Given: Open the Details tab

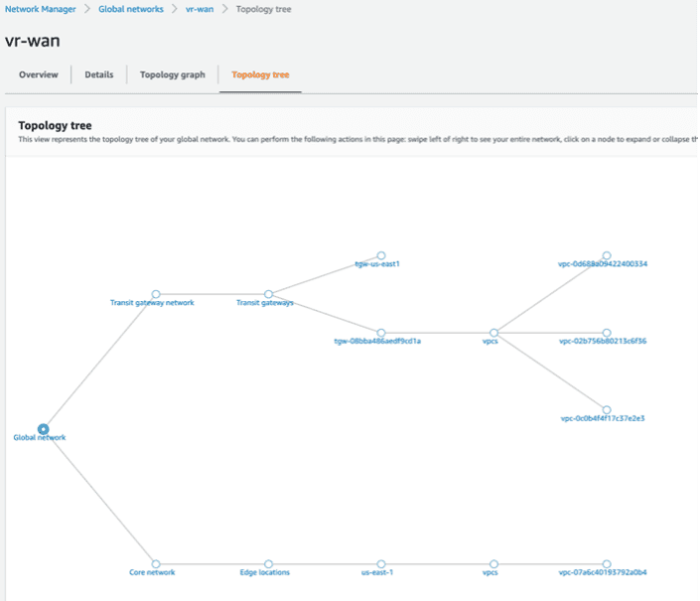Looking at the screenshot, I should click(x=99, y=75).
